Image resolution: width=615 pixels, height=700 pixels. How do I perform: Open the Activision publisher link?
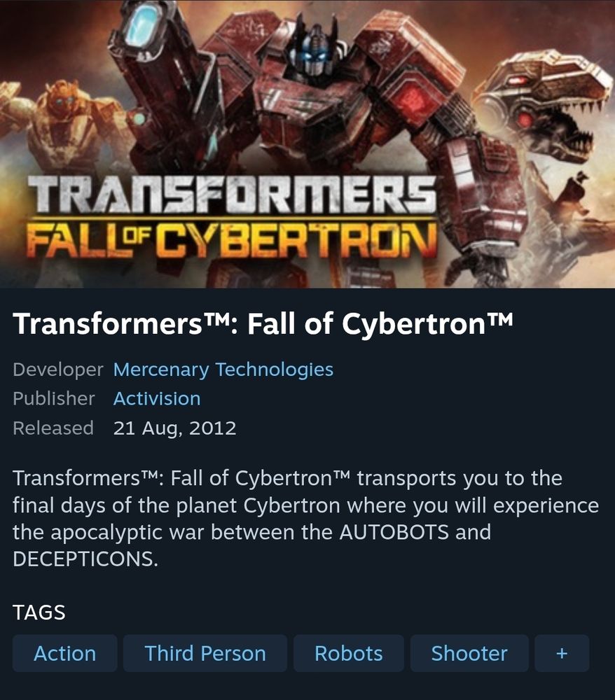click(x=157, y=398)
